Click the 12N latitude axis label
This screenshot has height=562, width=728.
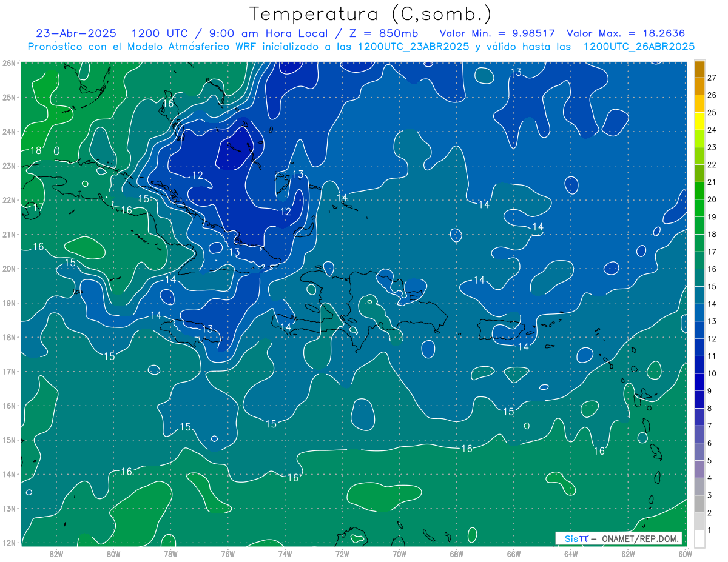[8, 543]
